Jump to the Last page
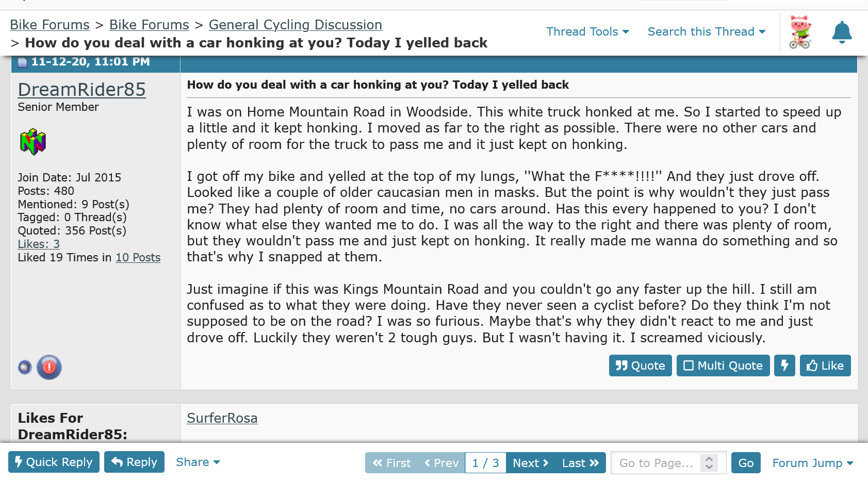The width and height of the screenshot is (868, 482). 580,463
